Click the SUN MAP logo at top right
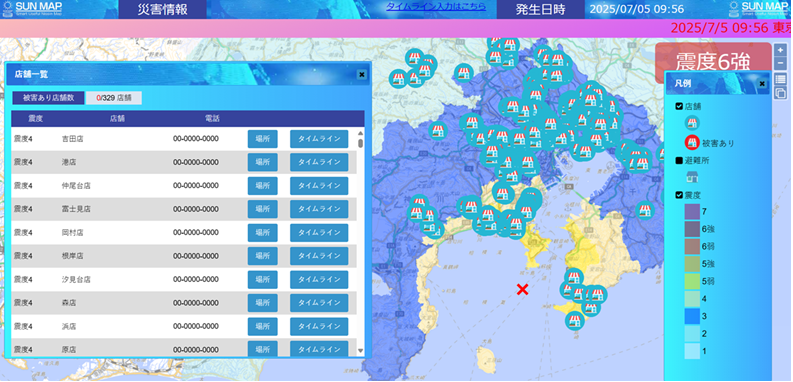 [x=760, y=9]
